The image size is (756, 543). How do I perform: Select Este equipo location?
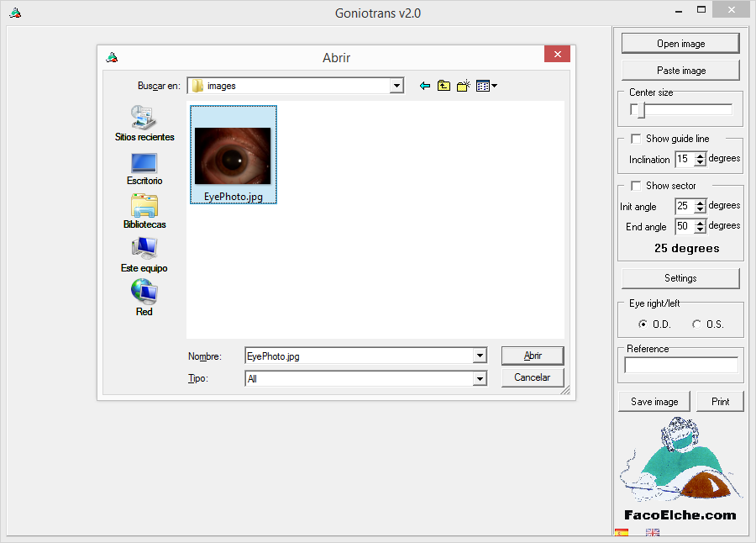pos(144,256)
